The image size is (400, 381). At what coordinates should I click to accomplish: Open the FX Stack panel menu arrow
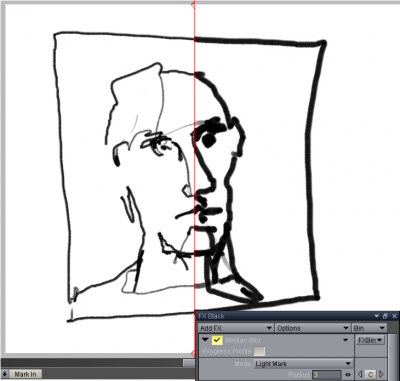[377, 316]
